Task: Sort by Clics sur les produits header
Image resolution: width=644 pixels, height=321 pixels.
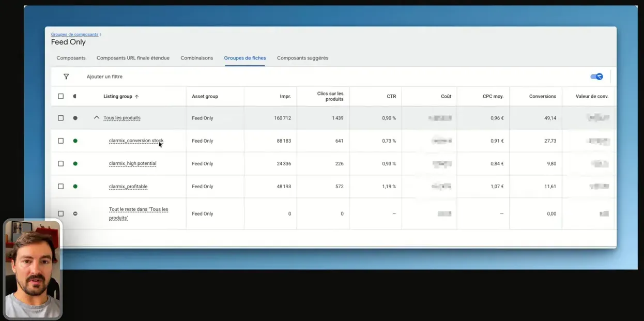Action: (330, 96)
